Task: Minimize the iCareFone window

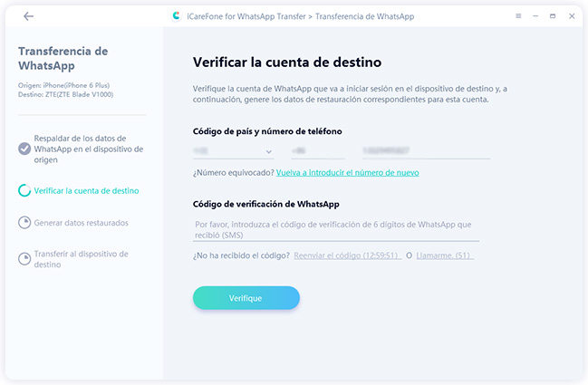Action: click(x=535, y=16)
